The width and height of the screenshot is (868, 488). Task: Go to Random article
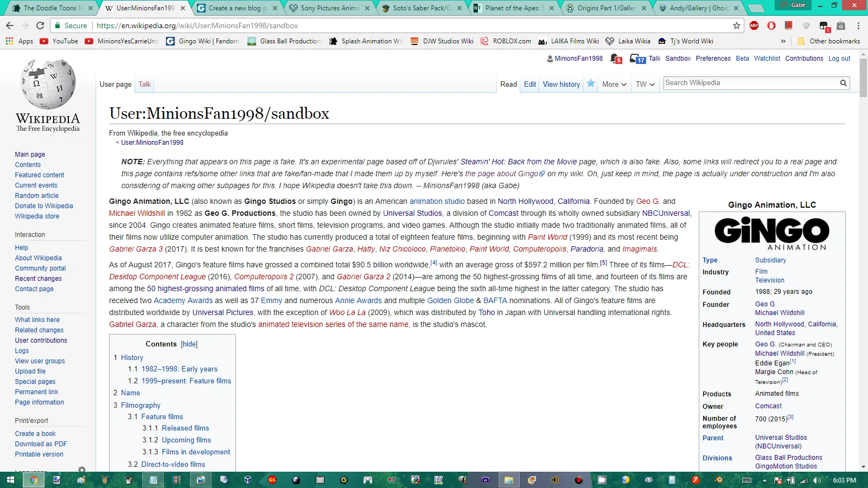pyautogui.click(x=37, y=196)
